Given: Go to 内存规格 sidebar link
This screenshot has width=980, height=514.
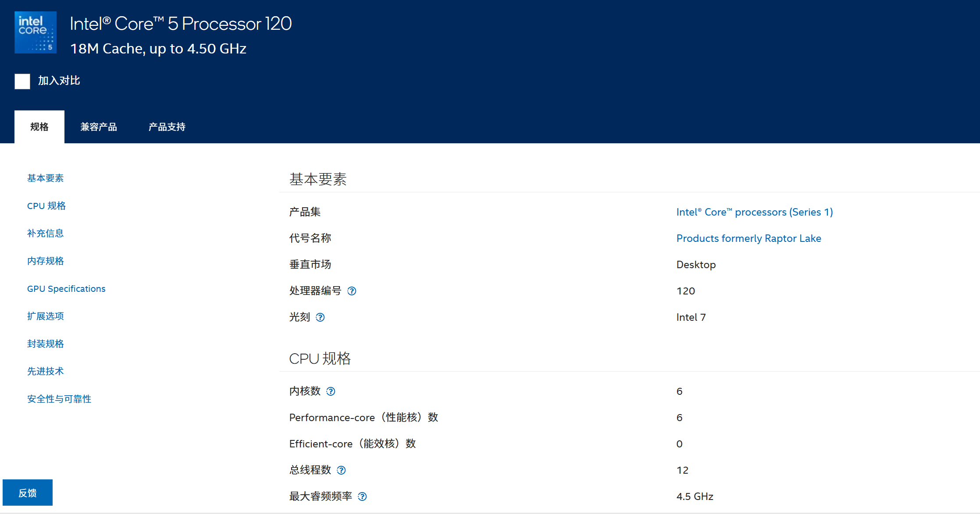Looking at the screenshot, I should [46, 261].
